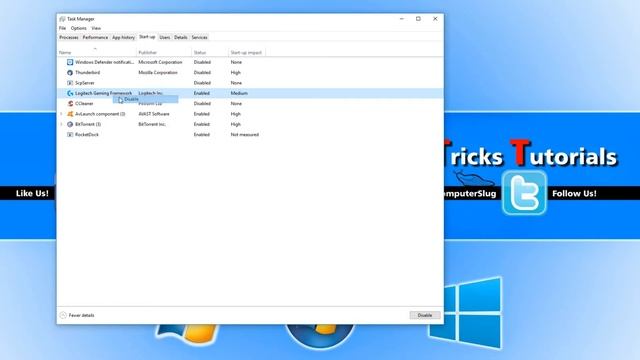The image size is (640, 360).
Task: Click Disabled status in the Thunderbird row
Action: (x=202, y=73)
